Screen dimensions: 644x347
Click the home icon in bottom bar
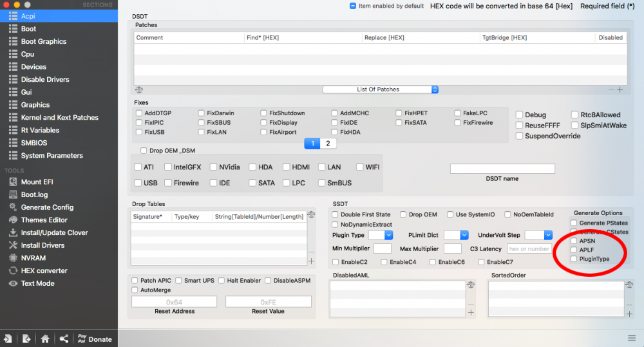(x=45, y=339)
